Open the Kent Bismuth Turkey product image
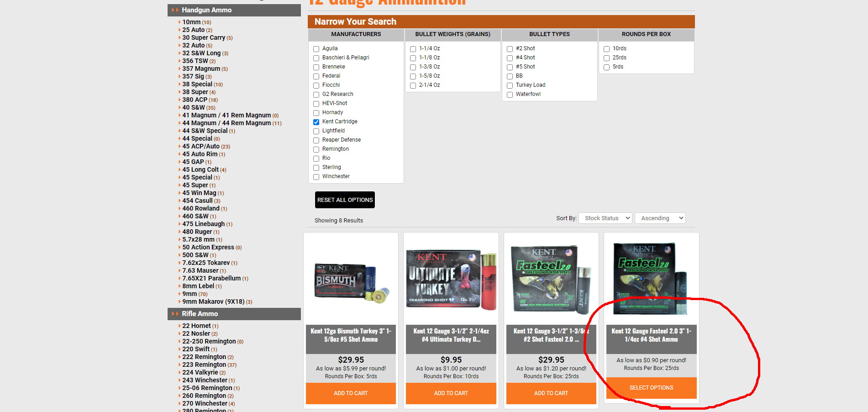The height and width of the screenshot is (412, 868). pos(351,282)
